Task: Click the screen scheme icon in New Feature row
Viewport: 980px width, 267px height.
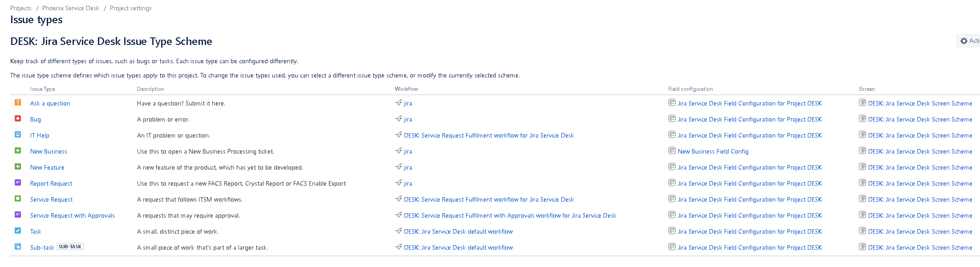Action: pos(863,167)
